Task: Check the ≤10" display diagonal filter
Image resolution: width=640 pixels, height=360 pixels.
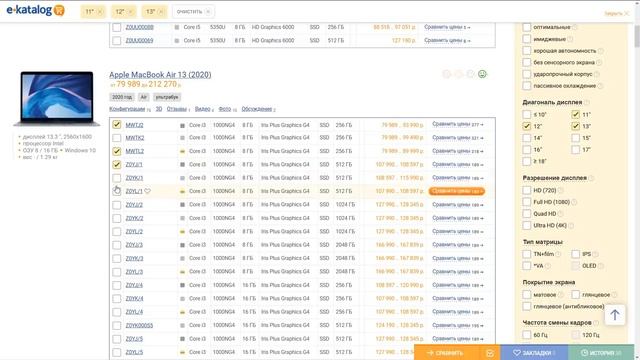Action: click(527, 115)
